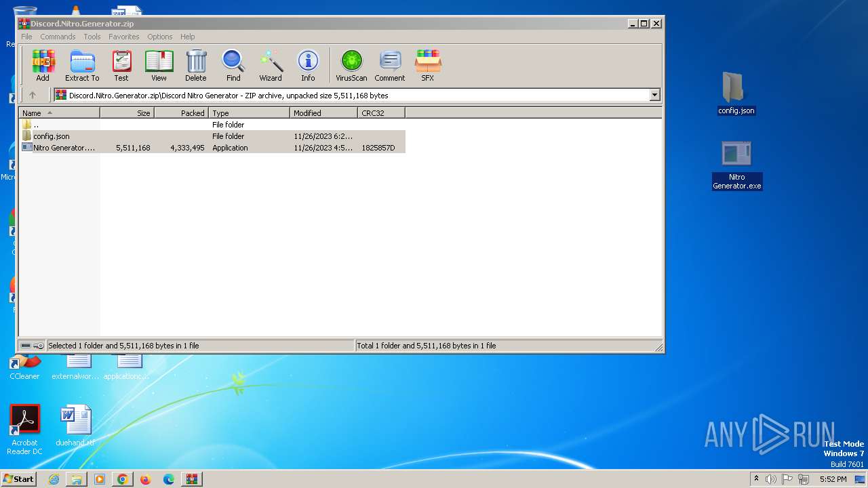Open Firefox from the taskbar
This screenshot has width=868, height=488.
(x=145, y=479)
